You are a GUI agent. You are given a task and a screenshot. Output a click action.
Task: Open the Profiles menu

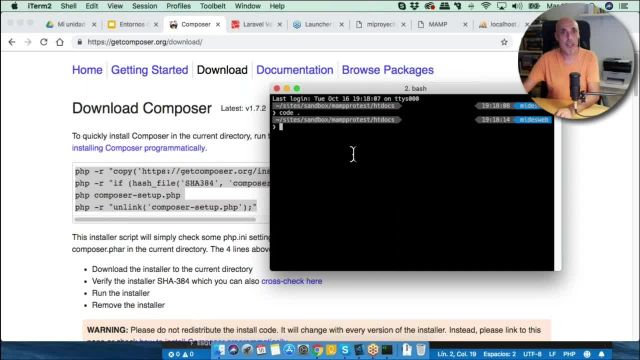click(x=178, y=6)
